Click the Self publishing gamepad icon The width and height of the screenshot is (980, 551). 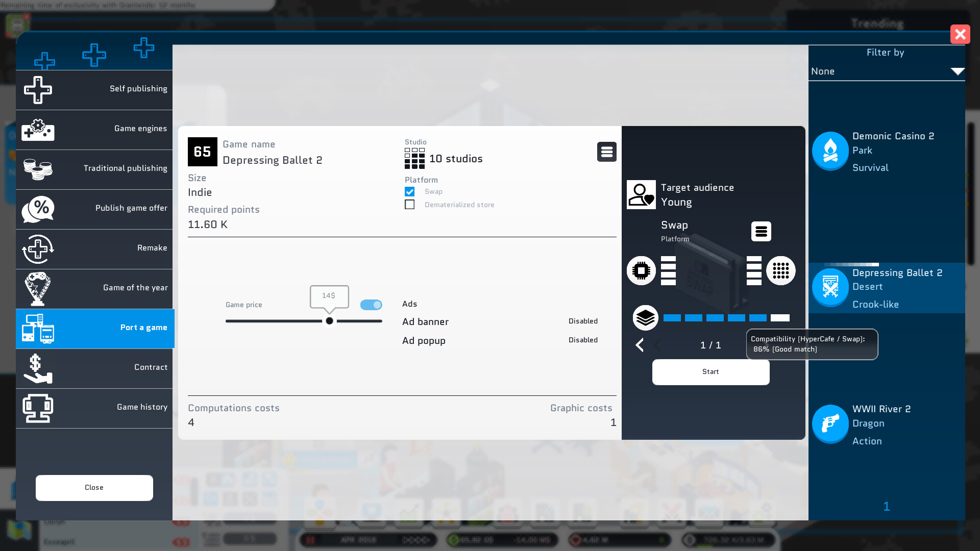[x=38, y=90]
